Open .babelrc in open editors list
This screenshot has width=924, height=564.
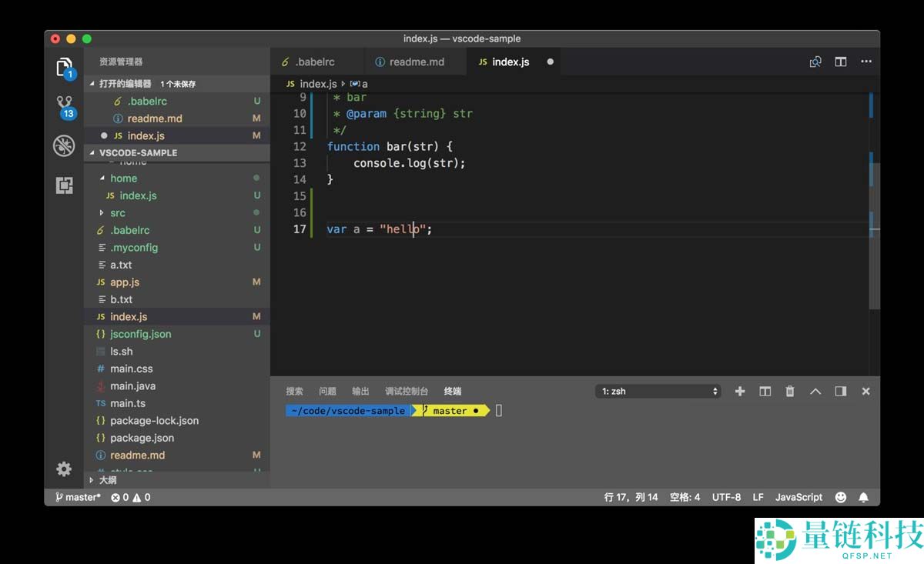177,101
